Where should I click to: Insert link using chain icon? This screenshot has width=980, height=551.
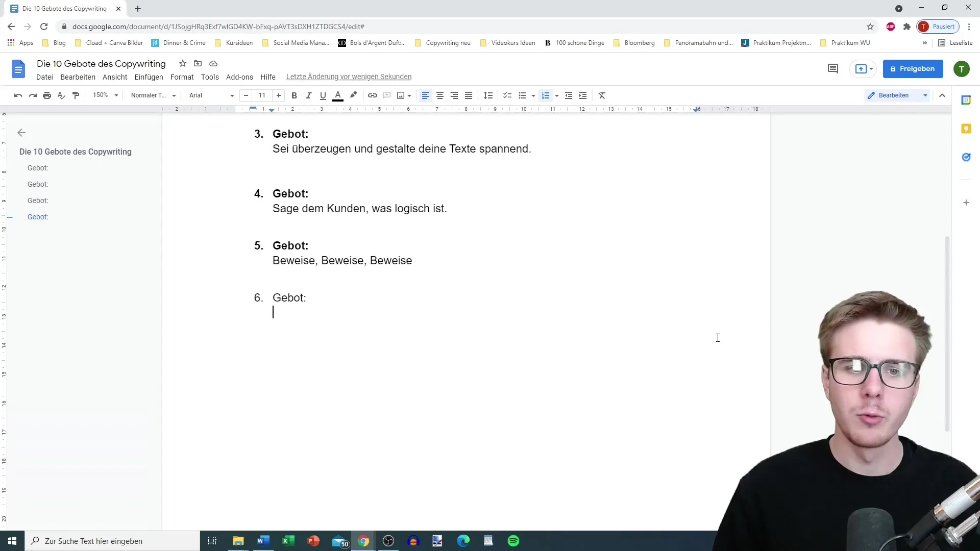coord(373,95)
